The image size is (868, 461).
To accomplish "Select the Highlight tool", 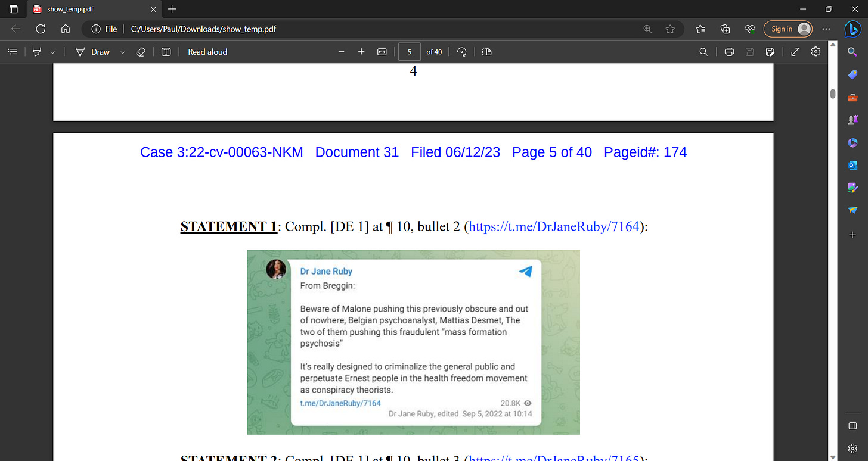I will 37,52.
